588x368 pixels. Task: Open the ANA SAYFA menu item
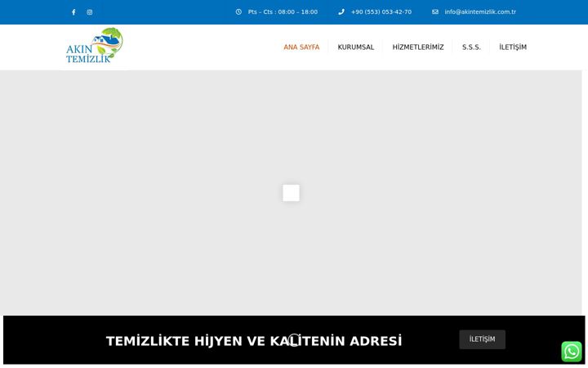coord(301,47)
